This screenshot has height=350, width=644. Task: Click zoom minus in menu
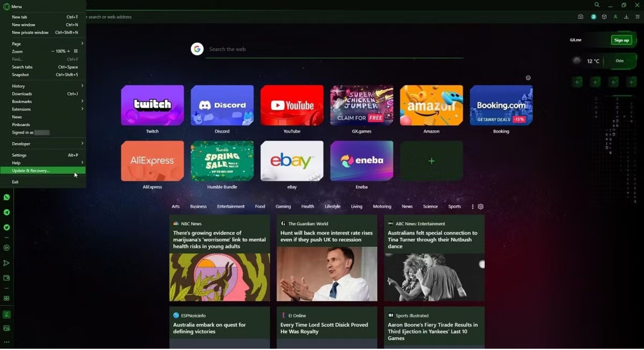coord(53,51)
